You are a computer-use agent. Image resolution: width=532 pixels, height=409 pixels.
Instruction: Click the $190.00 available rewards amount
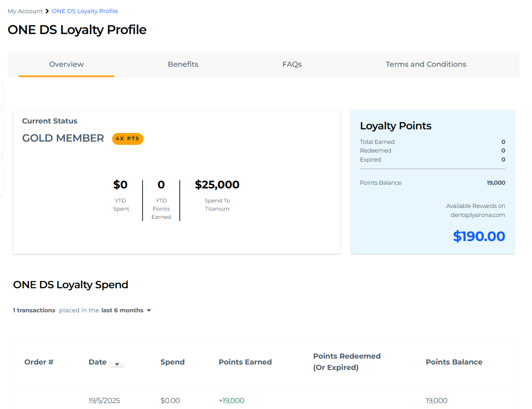pyautogui.click(x=479, y=236)
